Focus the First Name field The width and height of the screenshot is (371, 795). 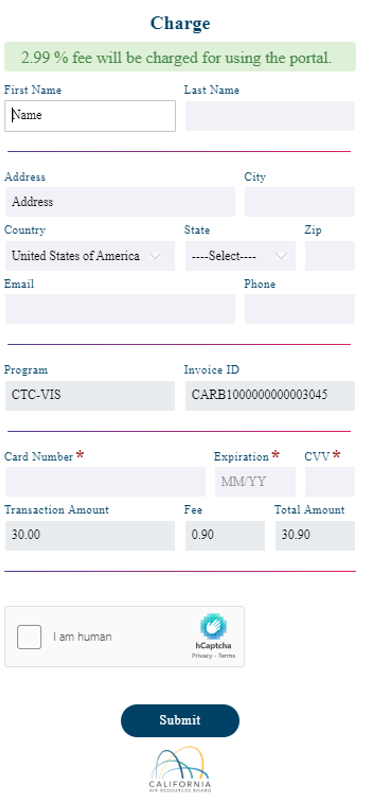(90, 116)
